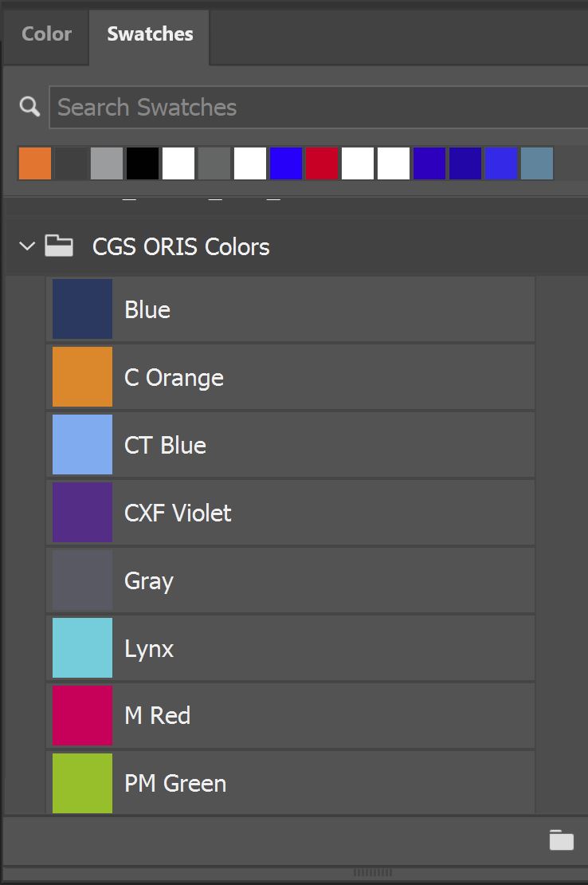This screenshot has width=588, height=885.
Task: Select the Lynx swatch
Action: 81,647
